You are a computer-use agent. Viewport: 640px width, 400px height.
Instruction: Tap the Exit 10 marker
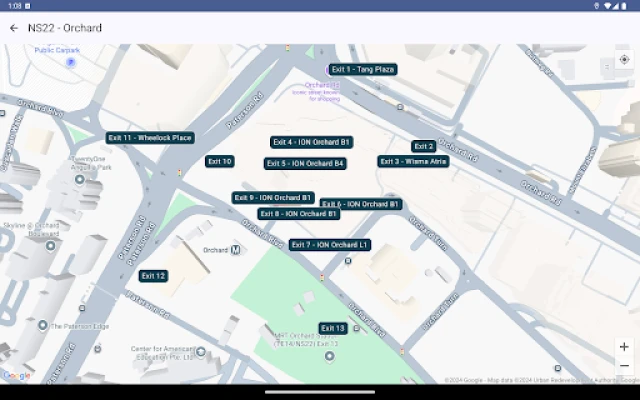click(x=220, y=161)
